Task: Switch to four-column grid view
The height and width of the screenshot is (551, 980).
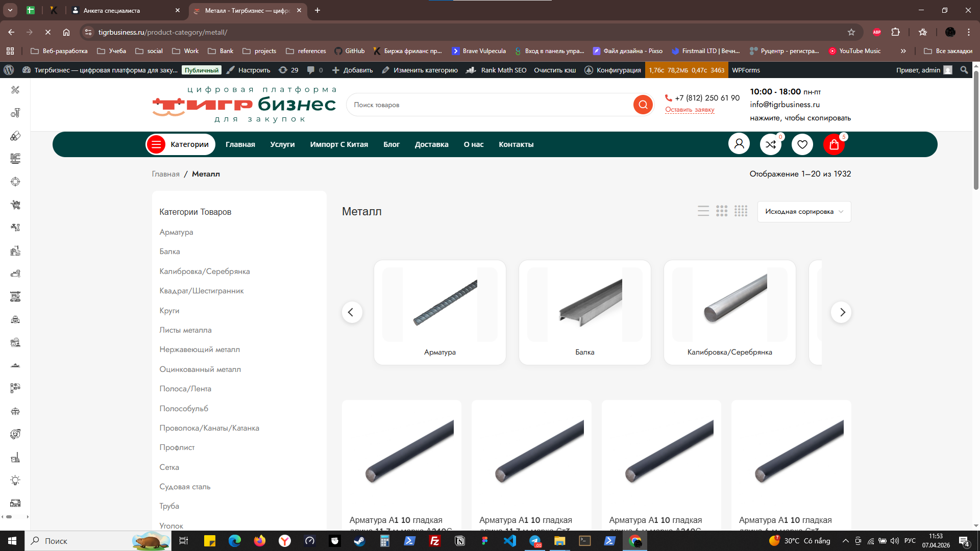Action: (x=741, y=211)
